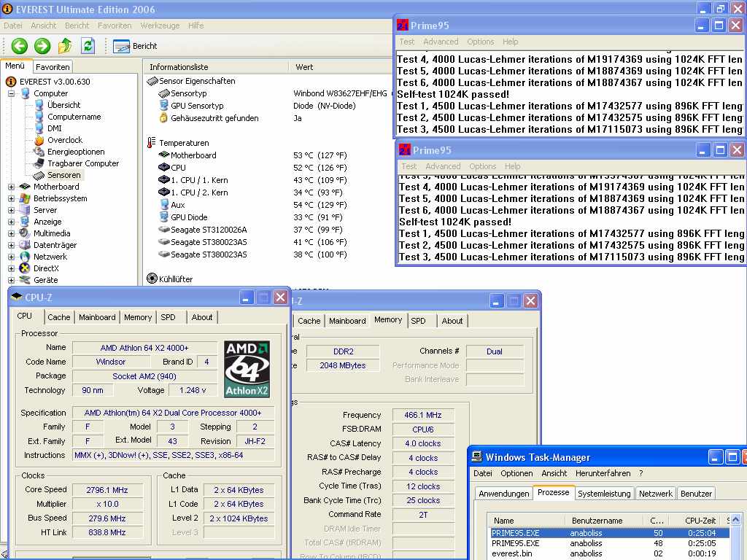Image resolution: width=747 pixels, height=560 pixels.
Task: Expand the Betriebssystem tree node
Action: pos(11,198)
